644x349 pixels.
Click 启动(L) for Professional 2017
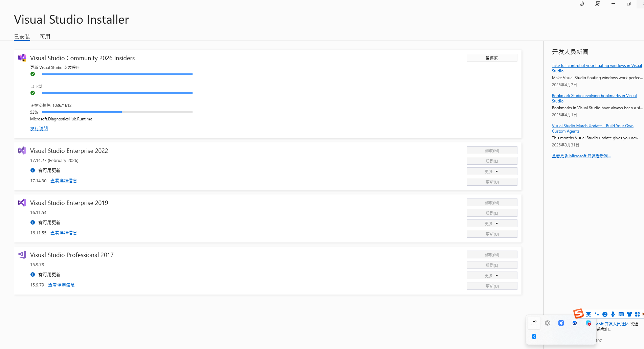coord(492,265)
